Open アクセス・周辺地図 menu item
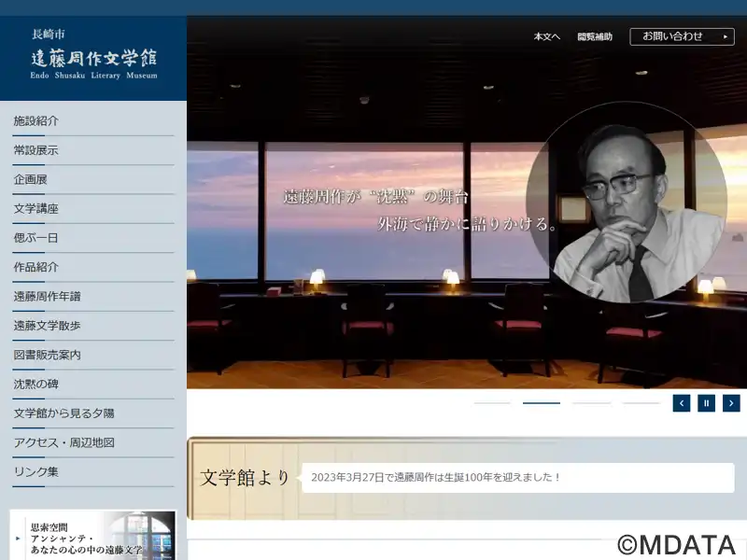The height and width of the screenshot is (560, 747). (93, 442)
